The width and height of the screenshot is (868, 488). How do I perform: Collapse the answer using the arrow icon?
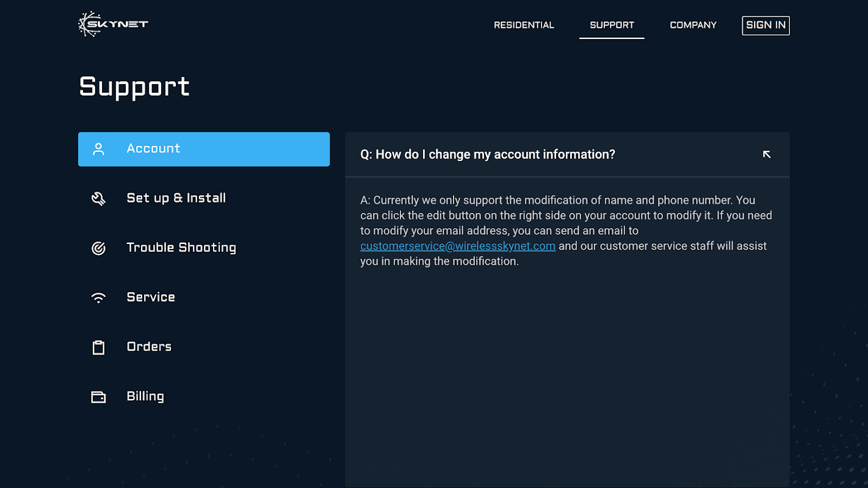(x=767, y=154)
